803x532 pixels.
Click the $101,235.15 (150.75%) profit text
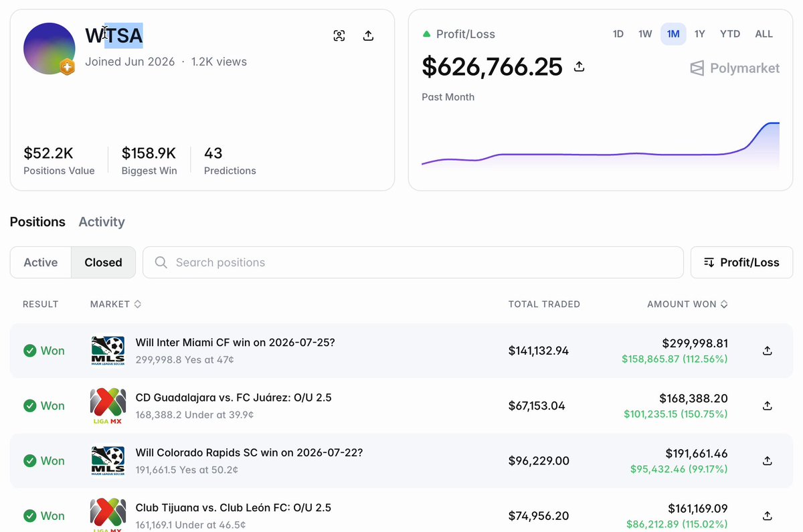(676, 414)
